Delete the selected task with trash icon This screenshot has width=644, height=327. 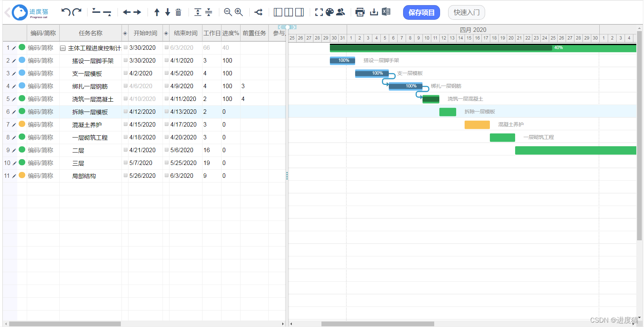(x=178, y=12)
